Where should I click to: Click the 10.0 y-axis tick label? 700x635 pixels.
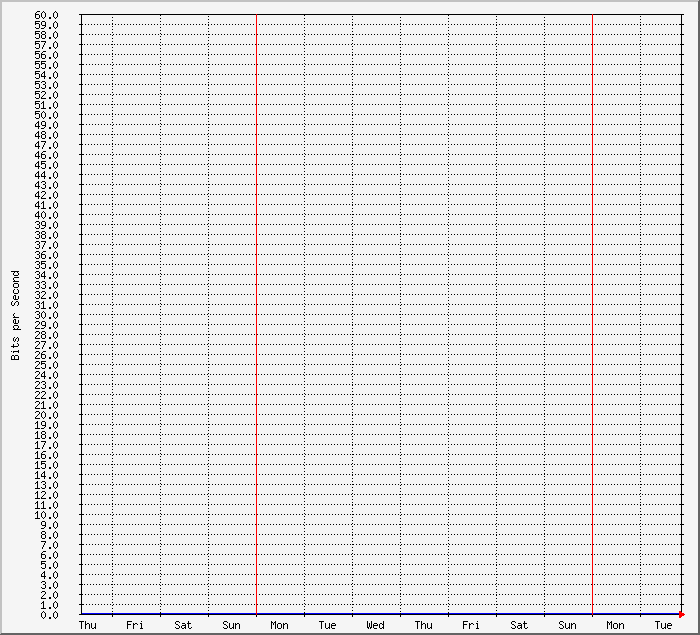(46, 515)
